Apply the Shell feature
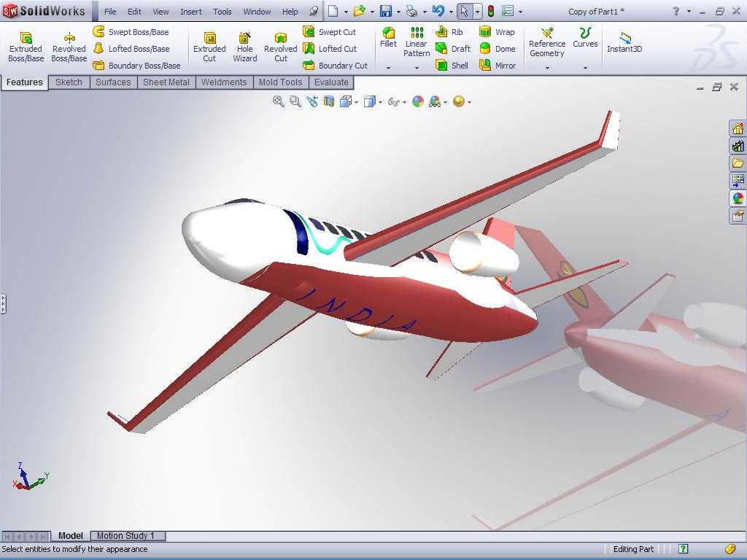 (x=452, y=65)
